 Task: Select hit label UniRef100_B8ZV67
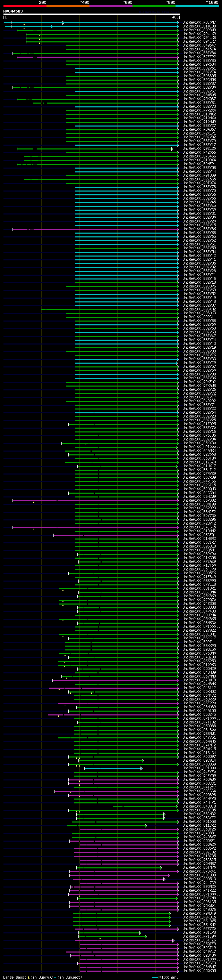(199, 91)
